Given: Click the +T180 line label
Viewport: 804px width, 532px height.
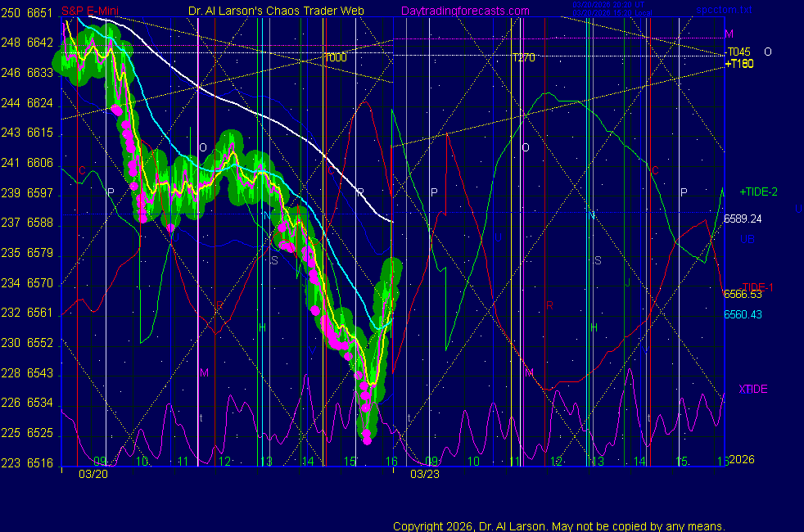Looking at the screenshot, I should coord(739,64).
